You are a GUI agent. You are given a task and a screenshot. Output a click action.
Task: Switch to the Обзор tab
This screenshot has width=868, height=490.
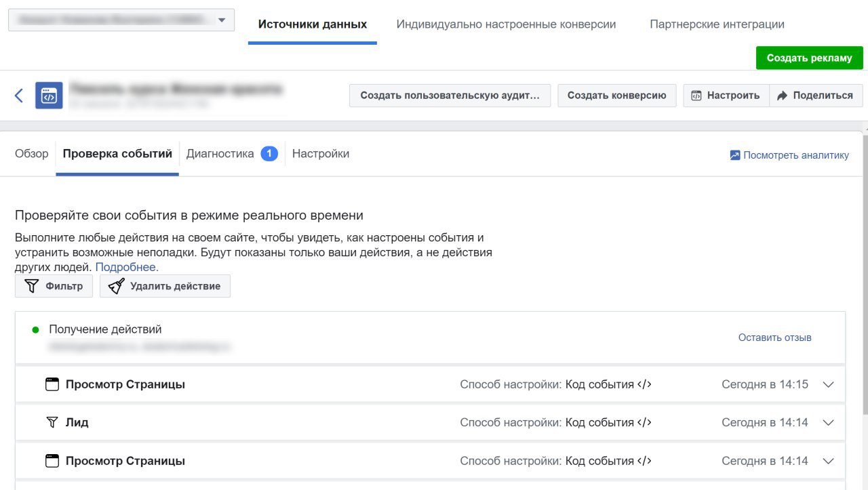pyautogui.click(x=32, y=154)
